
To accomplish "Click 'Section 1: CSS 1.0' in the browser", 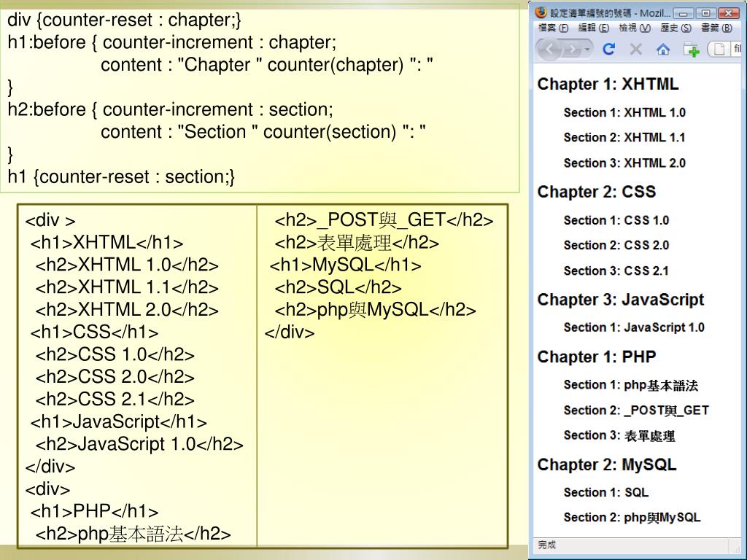I will [x=616, y=220].
